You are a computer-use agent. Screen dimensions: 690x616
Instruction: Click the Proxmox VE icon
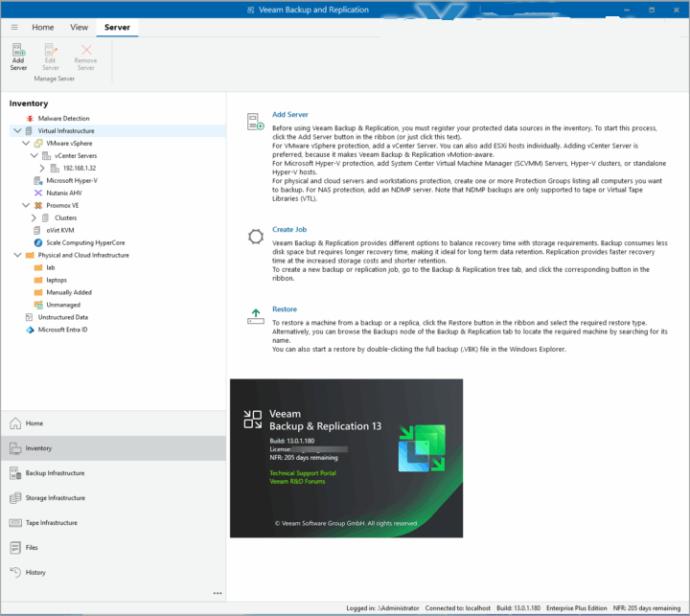pyautogui.click(x=38, y=205)
